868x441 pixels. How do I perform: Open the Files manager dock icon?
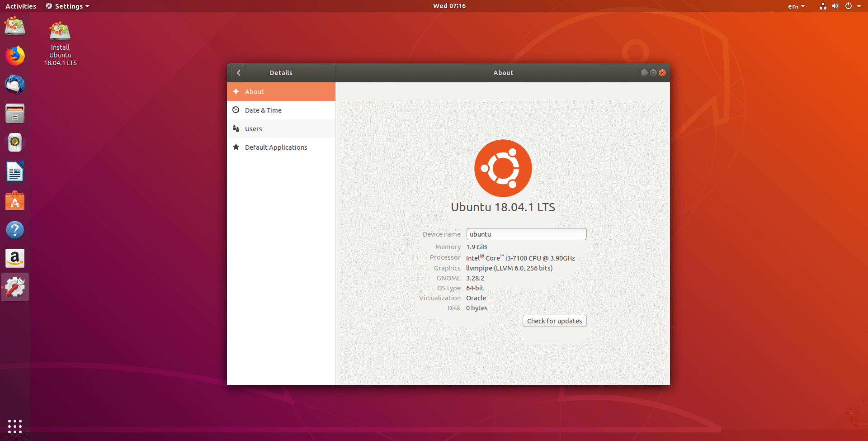tap(15, 114)
